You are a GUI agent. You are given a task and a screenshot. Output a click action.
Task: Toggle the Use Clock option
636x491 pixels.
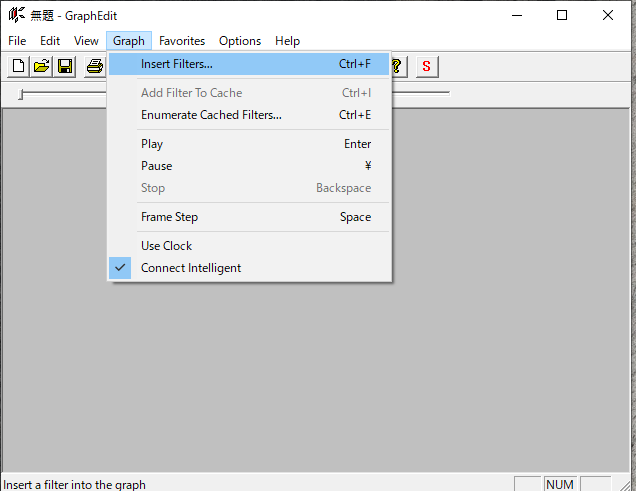click(x=249, y=246)
